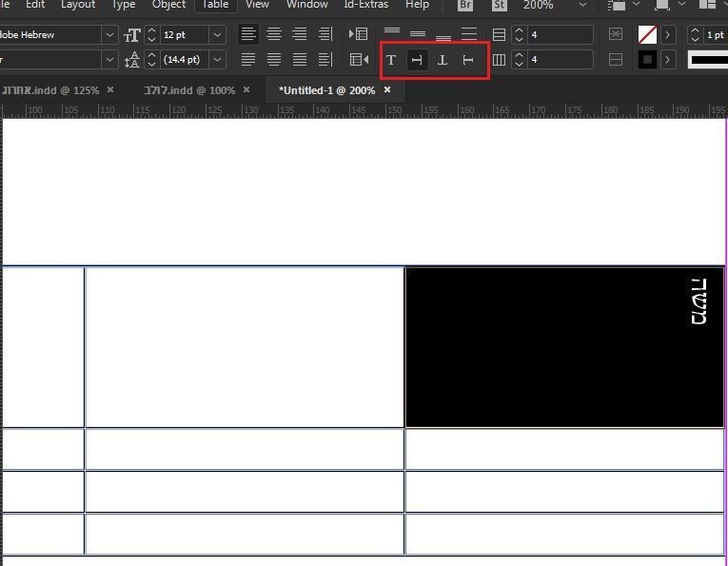The height and width of the screenshot is (566, 728).
Task: Toggle the selected 90° text rotation button
Action: point(417,59)
